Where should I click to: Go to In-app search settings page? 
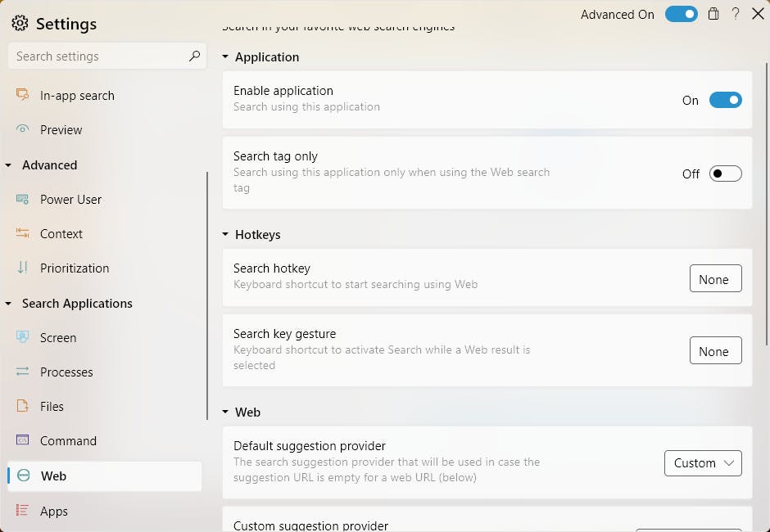click(77, 96)
